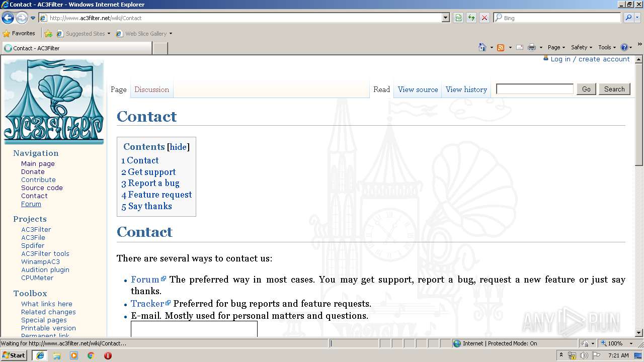Select the View source tab

418,89
